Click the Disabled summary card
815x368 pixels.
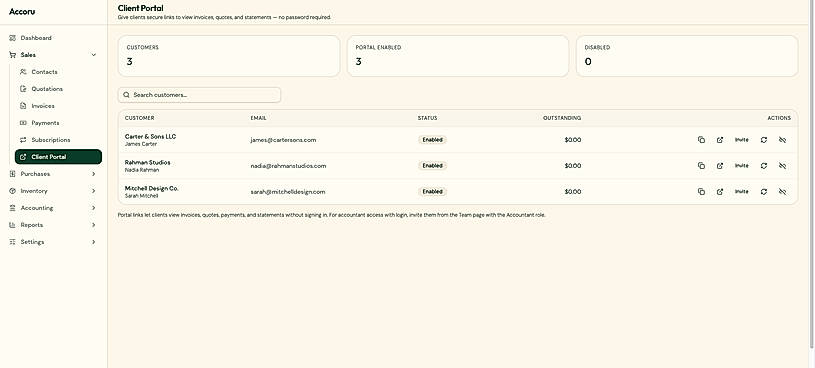tap(687, 56)
